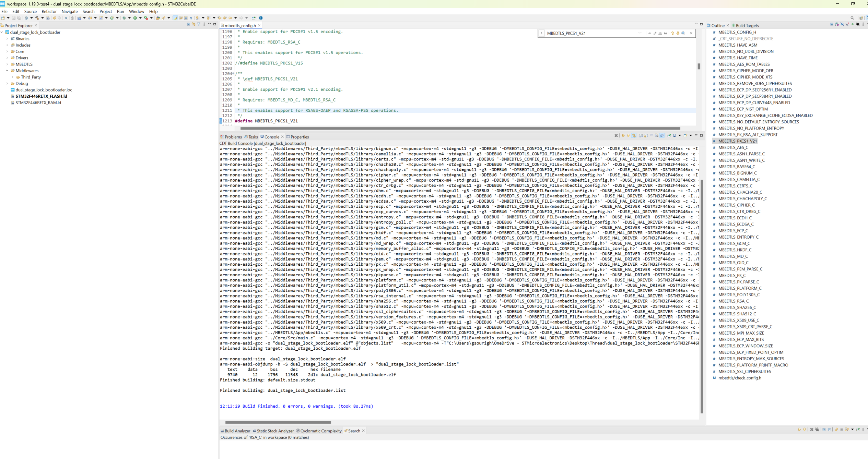This screenshot has width=868, height=459.
Task: Collapse the Middlewares folder tree node
Action: pyautogui.click(x=7, y=71)
